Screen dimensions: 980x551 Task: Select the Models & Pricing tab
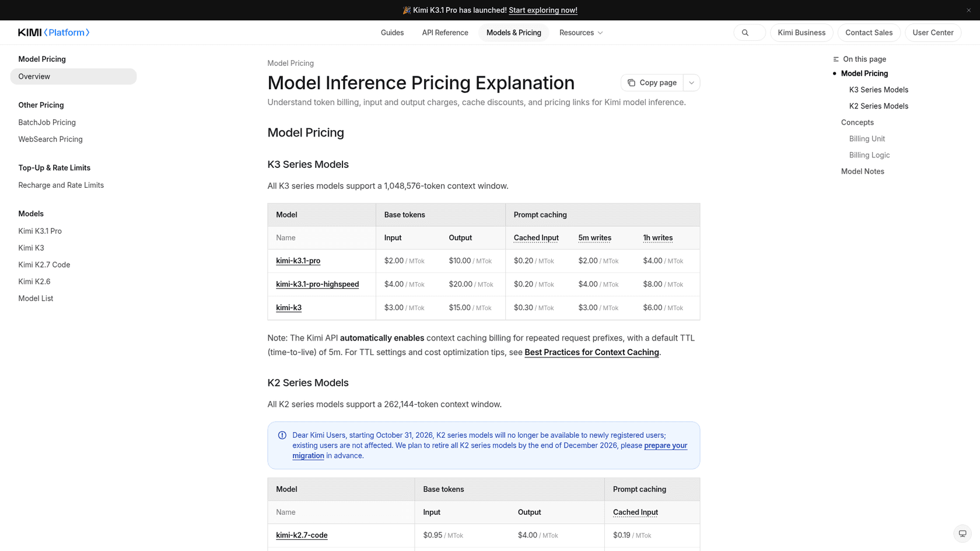point(514,33)
